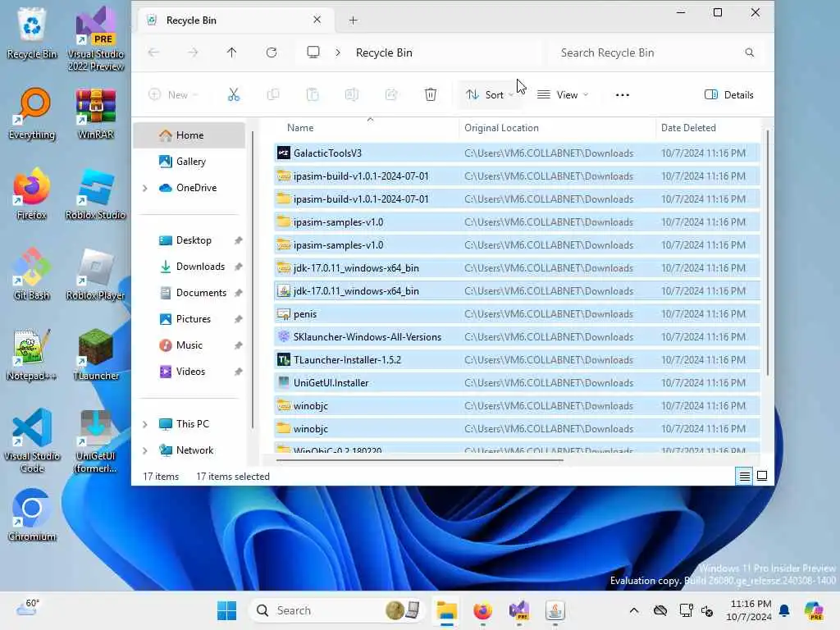
Task: Open Visual Studio Code desktop icon
Action: point(32,441)
